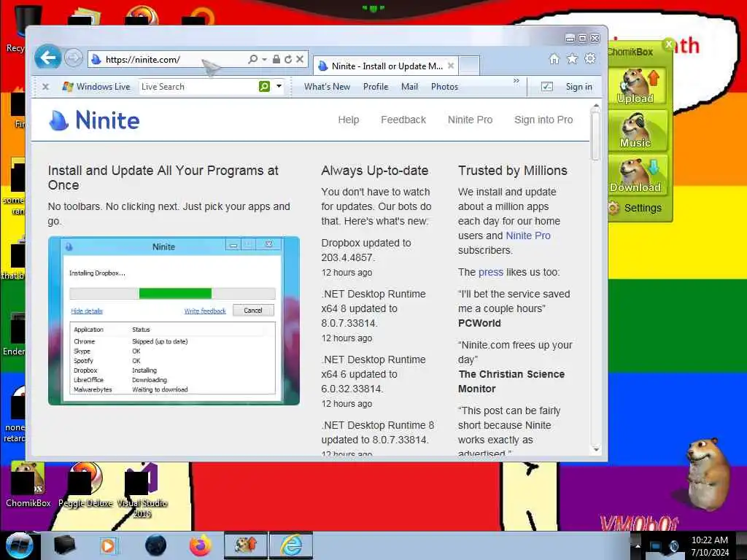Image resolution: width=747 pixels, height=560 pixels.
Task: Click the Music hamster icon in ChomikBox
Action: 638,131
